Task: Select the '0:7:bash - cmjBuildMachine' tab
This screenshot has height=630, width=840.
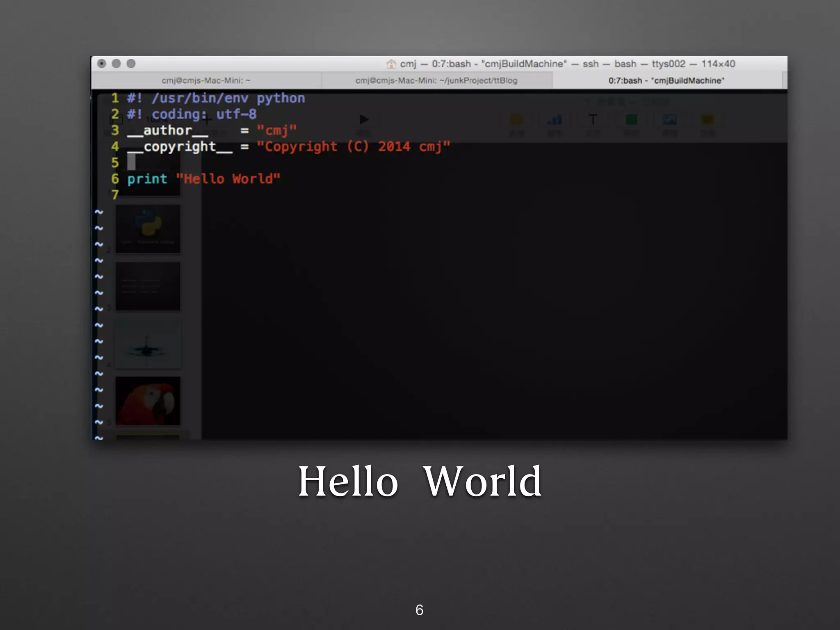Action: coord(667,80)
